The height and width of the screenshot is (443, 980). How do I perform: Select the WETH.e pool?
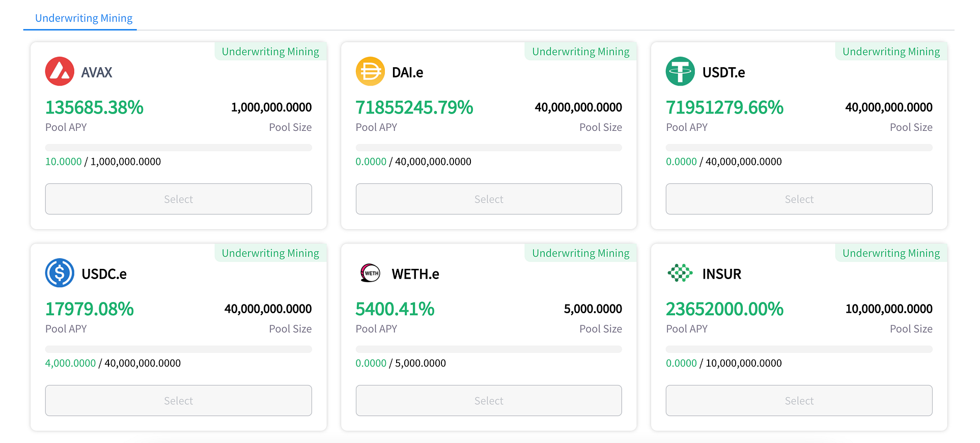(489, 401)
